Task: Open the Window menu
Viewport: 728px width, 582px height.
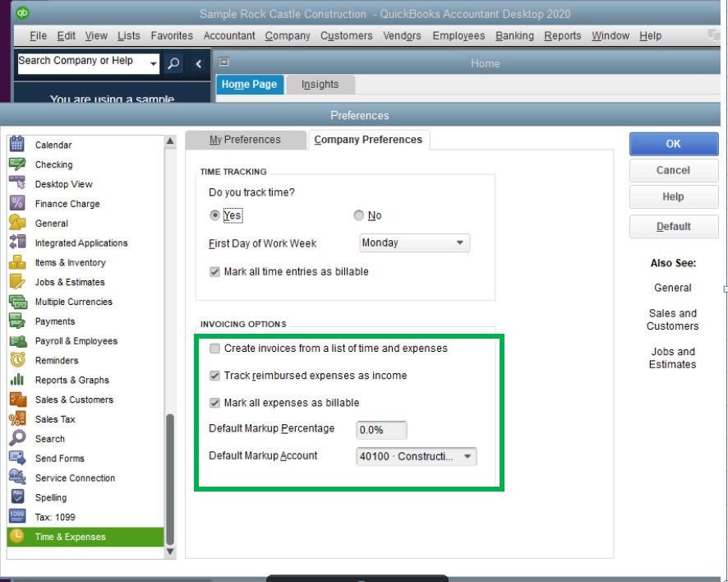Action: pyautogui.click(x=610, y=36)
